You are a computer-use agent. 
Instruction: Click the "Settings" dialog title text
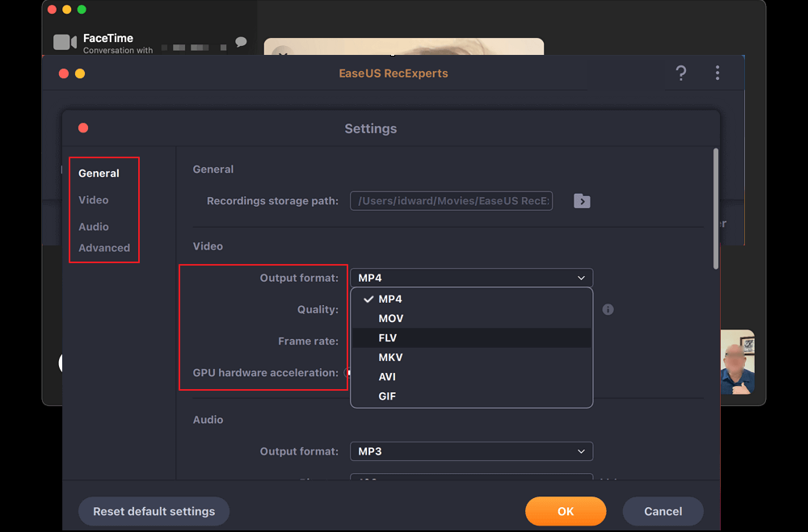371,128
